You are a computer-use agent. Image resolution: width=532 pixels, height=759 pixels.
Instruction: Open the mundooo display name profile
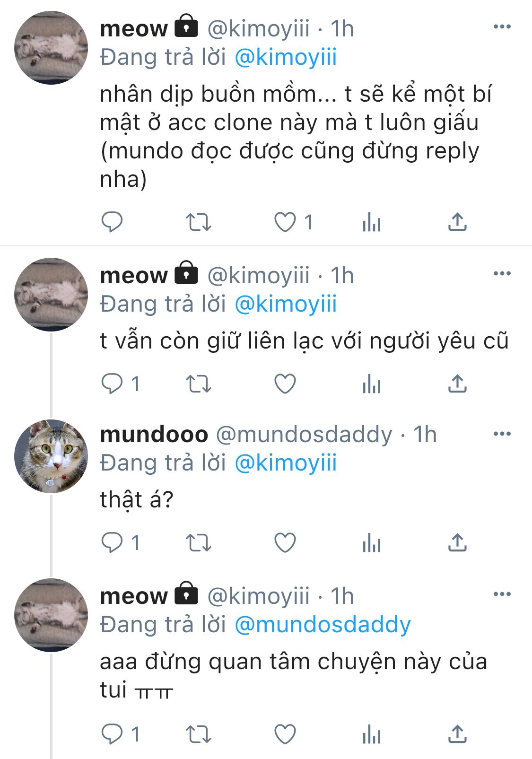tap(154, 434)
